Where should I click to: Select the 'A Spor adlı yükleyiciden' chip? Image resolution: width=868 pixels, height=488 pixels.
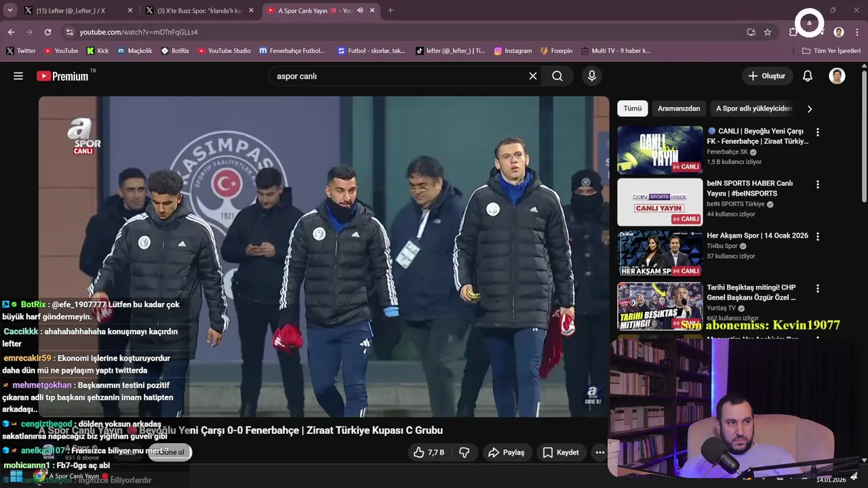753,108
